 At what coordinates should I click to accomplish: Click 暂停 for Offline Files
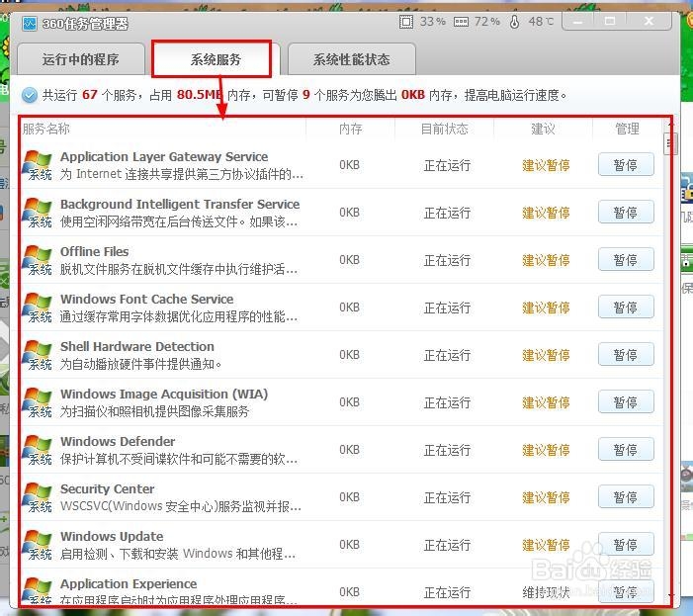point(626,260)
